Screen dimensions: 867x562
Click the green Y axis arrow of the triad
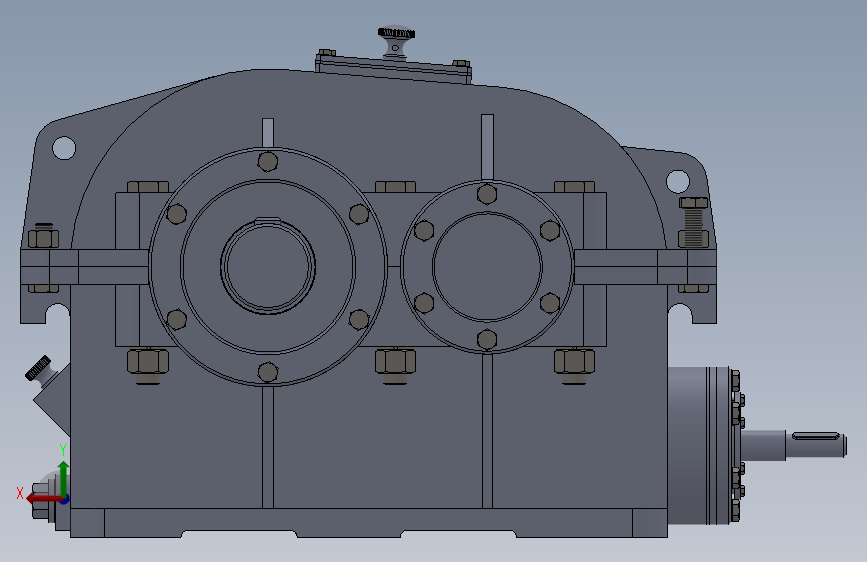[x=64, y=478]
